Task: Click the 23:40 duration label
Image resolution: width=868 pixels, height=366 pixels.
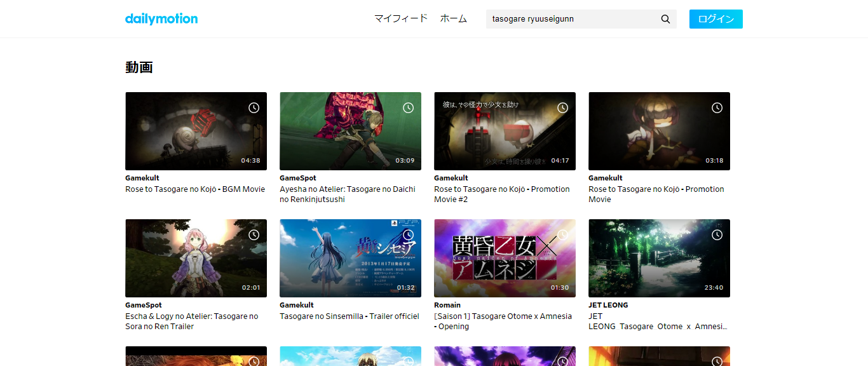Action: (714, 288)
